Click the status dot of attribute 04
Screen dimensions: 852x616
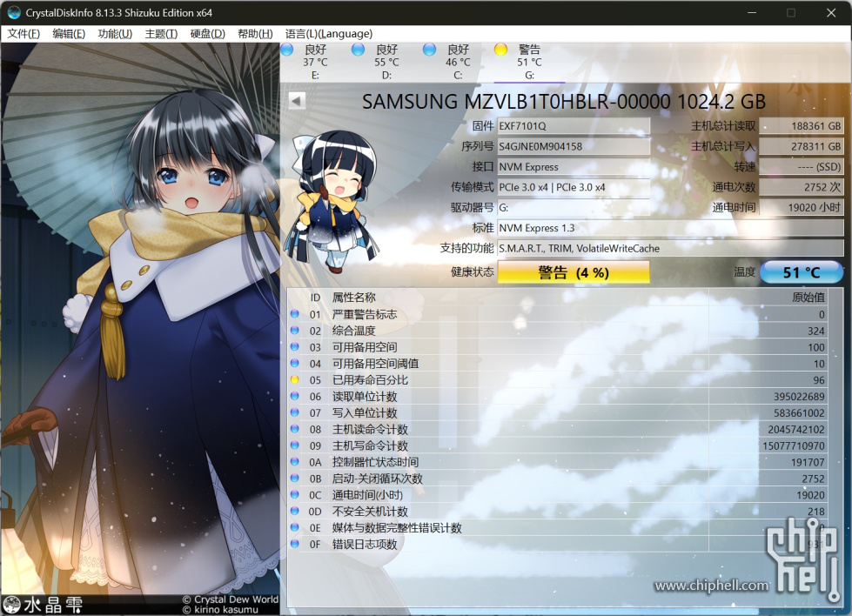pos(295,363)
